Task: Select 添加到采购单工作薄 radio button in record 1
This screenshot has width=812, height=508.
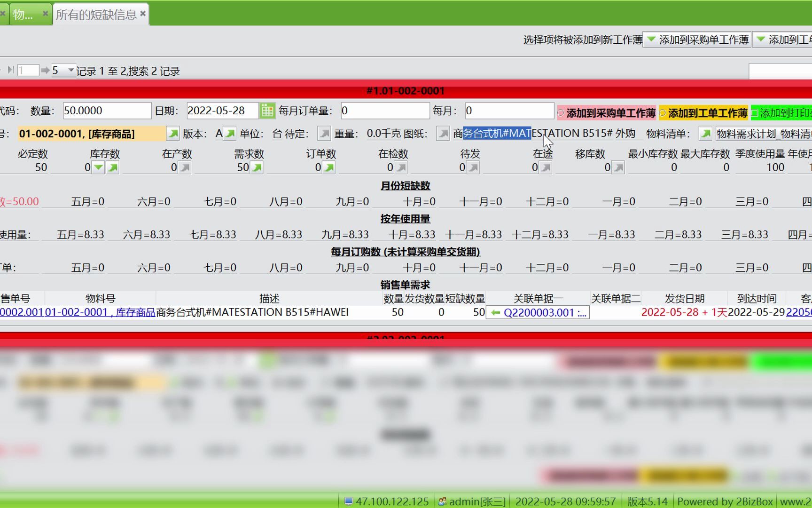Action: pos(561,113)
